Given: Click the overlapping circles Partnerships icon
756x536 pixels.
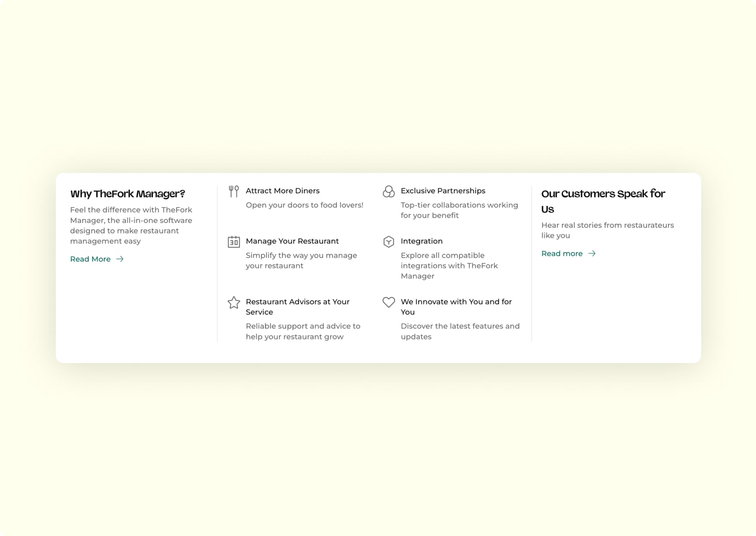Looking at the screenshot, I should pos(388,191).
